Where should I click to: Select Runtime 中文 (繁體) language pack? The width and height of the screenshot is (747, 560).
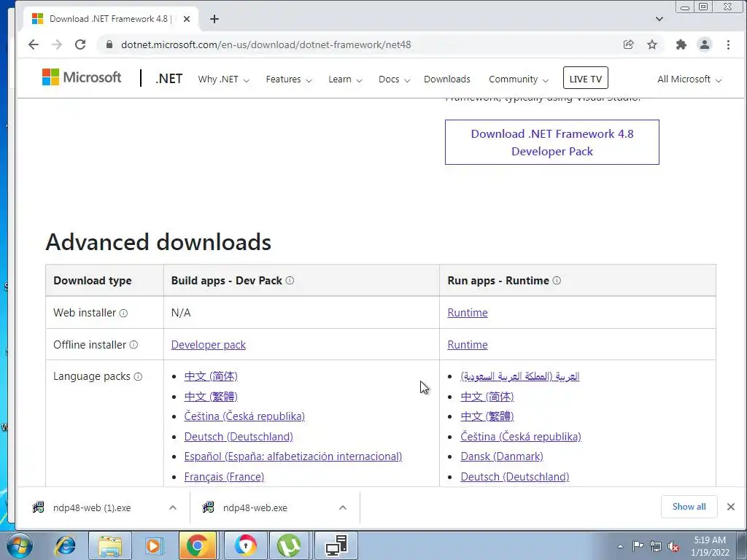(487, 416)
